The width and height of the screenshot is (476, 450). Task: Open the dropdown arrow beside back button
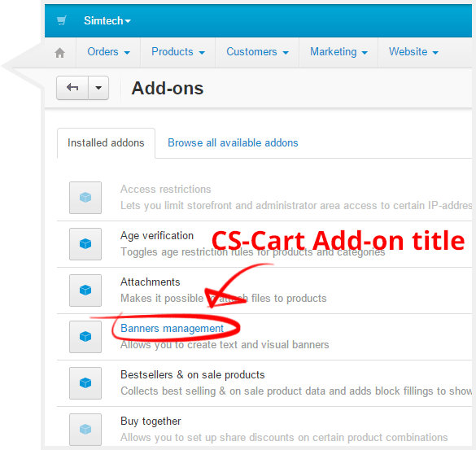click(98, 88)
